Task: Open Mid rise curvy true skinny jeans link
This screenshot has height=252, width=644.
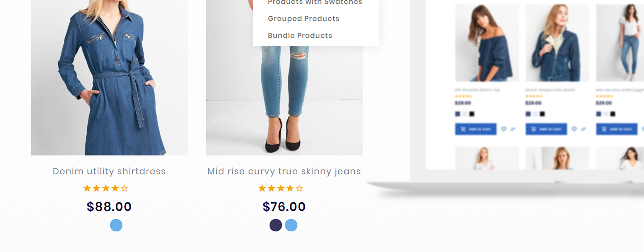Action: [284, 171]
